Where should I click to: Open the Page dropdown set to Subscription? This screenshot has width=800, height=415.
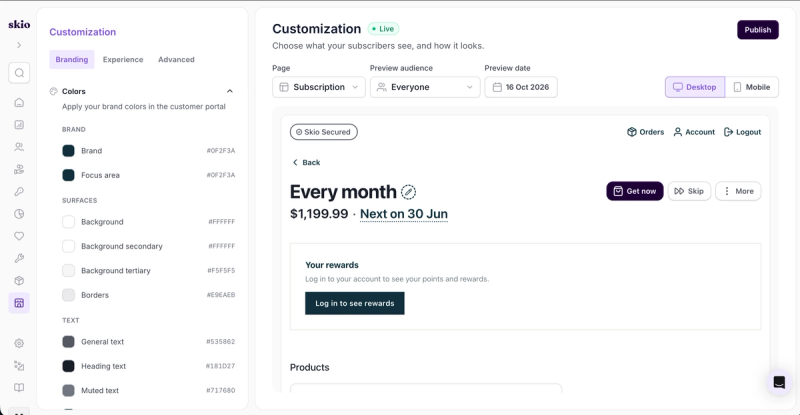tap(319, 87)
